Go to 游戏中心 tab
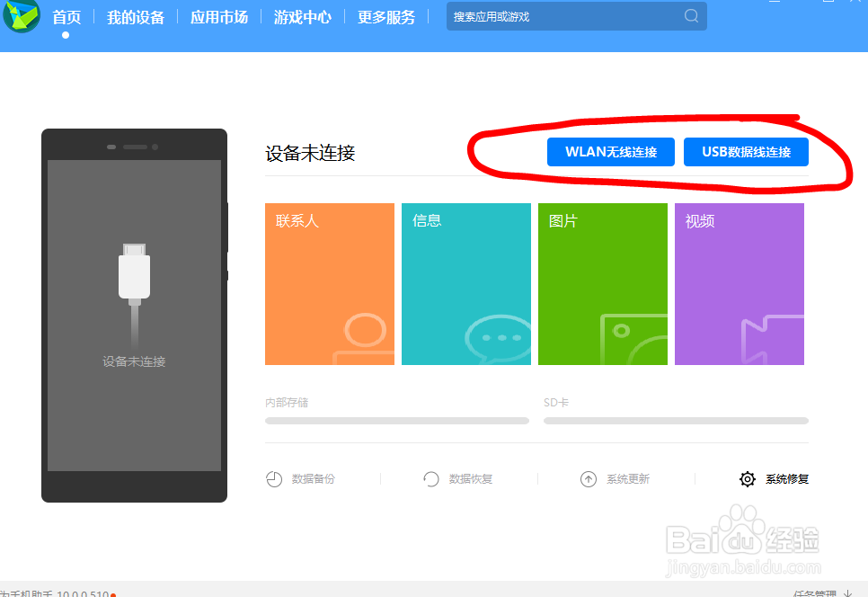Viewport: 868px width, 597px height. click(x=302, y=17)
